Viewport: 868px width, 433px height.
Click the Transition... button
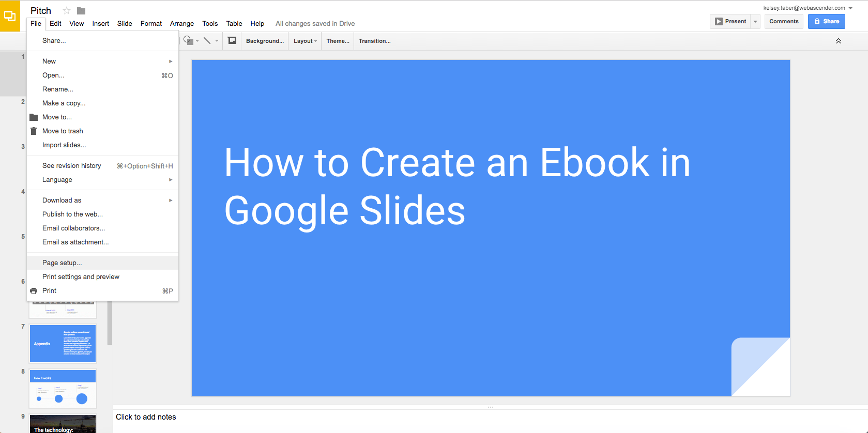pyautogui.click(x=374, y=41)
